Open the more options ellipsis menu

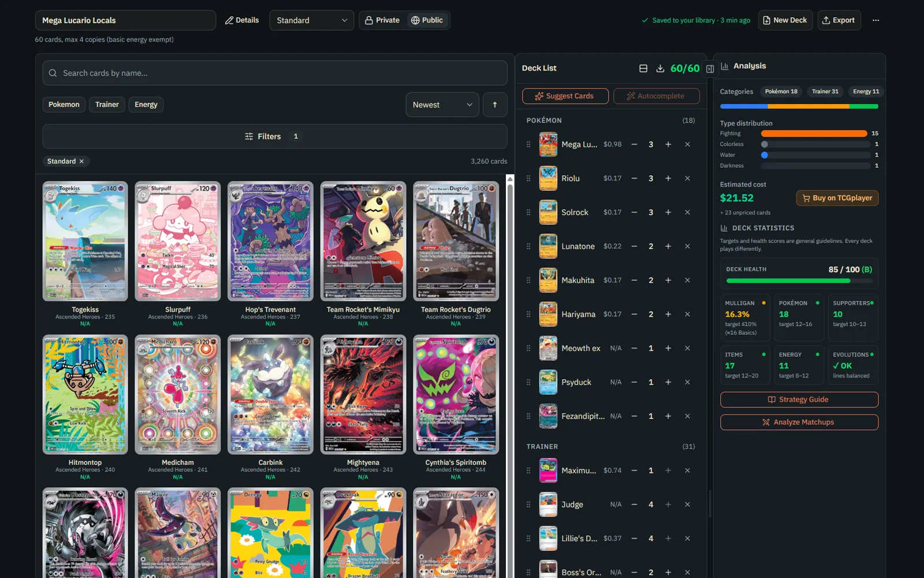click(875, 20)
